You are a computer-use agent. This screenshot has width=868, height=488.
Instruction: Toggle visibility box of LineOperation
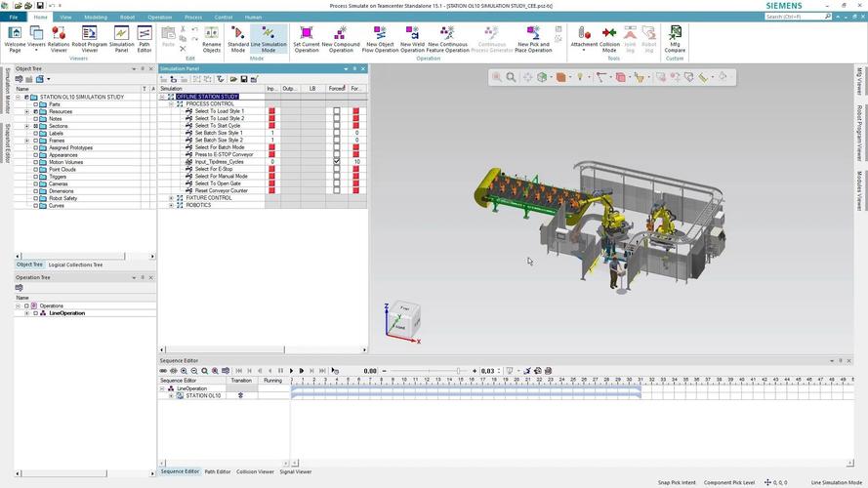35,313
